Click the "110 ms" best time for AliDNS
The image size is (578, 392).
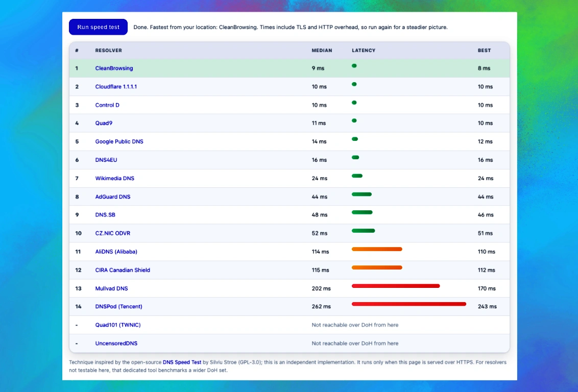487,252
